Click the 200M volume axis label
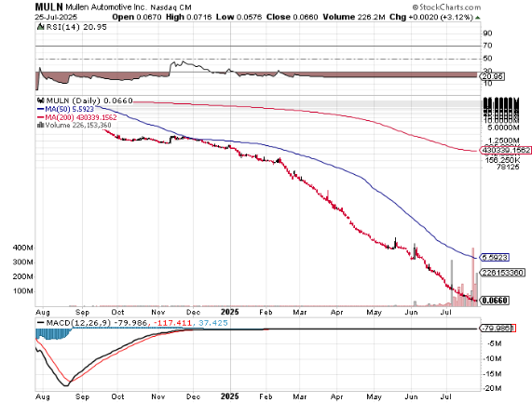The image size is (532, 403). (23, 276)
